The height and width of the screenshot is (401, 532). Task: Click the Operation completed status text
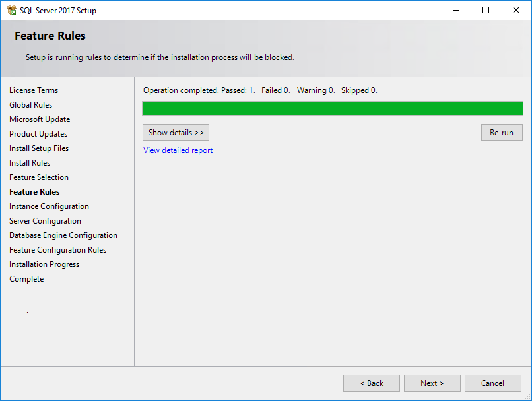click(260, 90)
